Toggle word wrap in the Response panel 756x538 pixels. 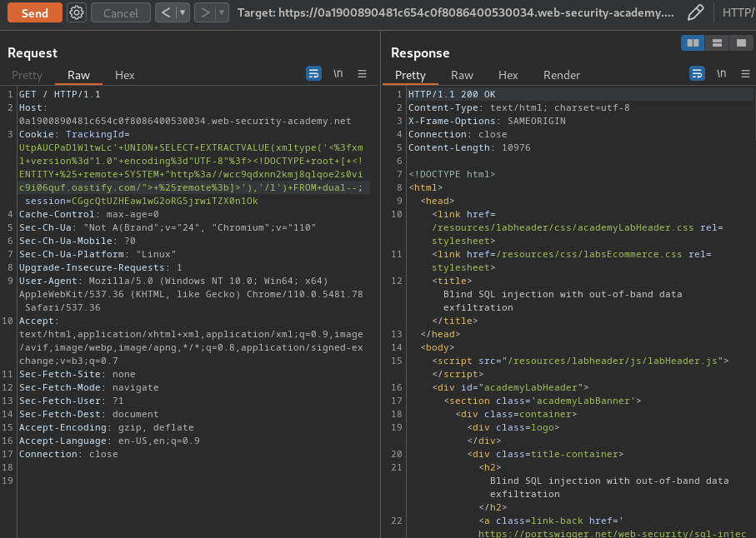697,73
